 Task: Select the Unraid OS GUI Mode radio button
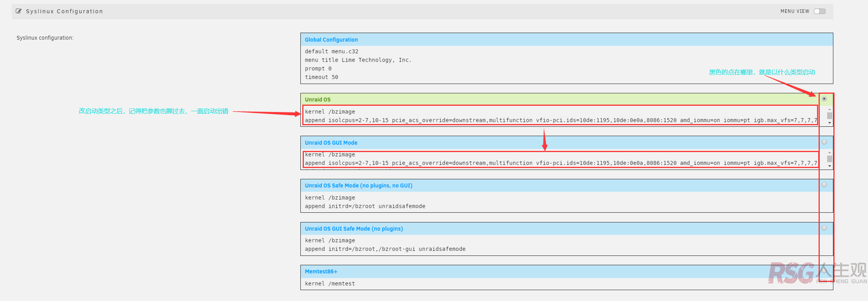[x=824, y=142]
